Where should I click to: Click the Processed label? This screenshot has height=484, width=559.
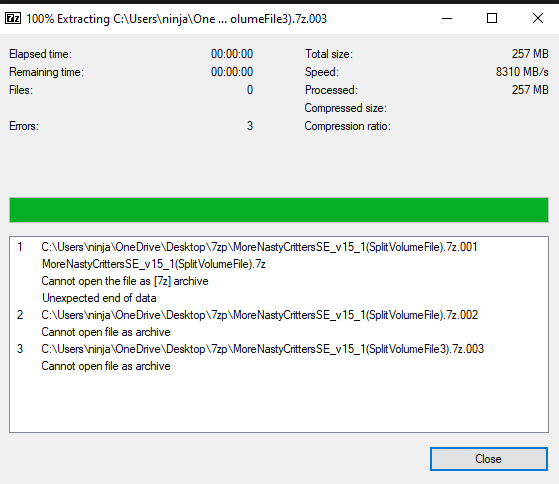[331, 90]
